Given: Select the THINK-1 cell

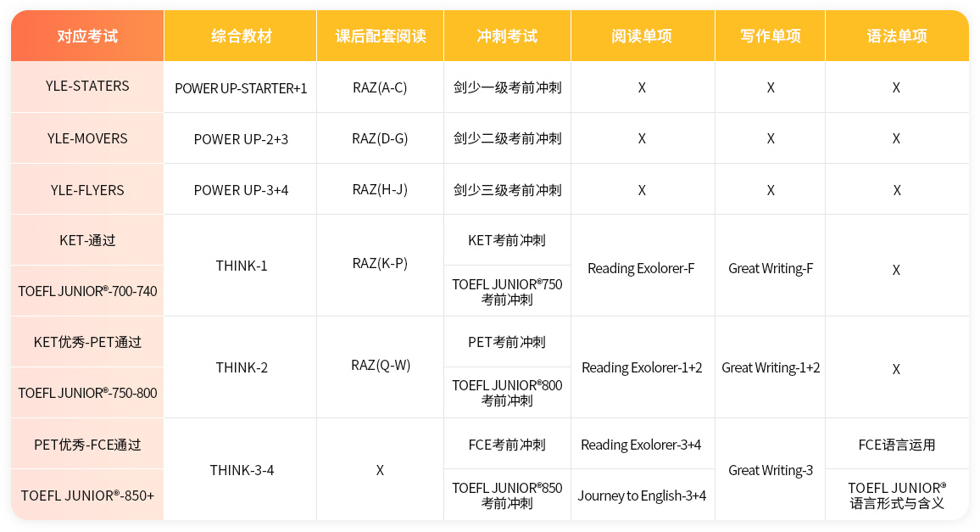Looking at the screenshot, I should pos(241,266).
